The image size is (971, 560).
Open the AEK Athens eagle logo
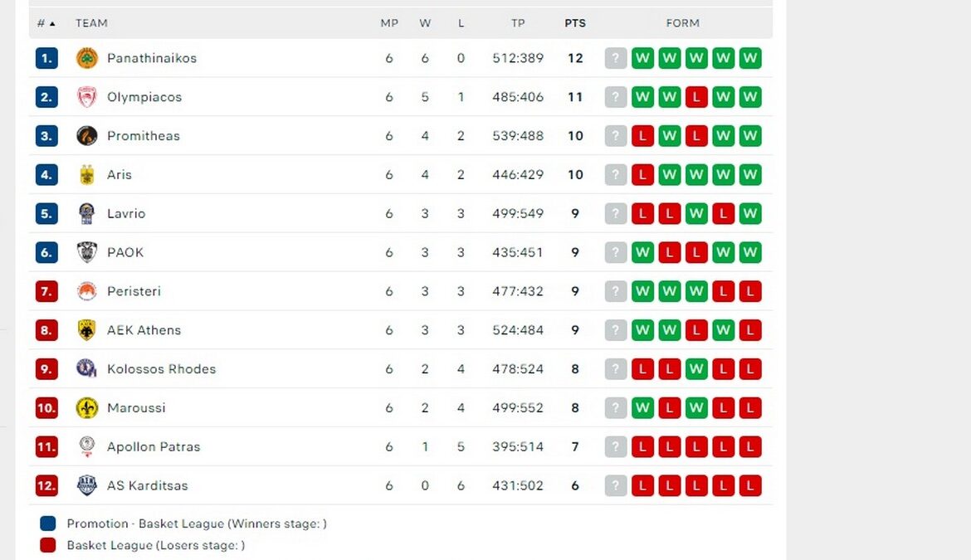pyautogui.click(x=87, y=330)
